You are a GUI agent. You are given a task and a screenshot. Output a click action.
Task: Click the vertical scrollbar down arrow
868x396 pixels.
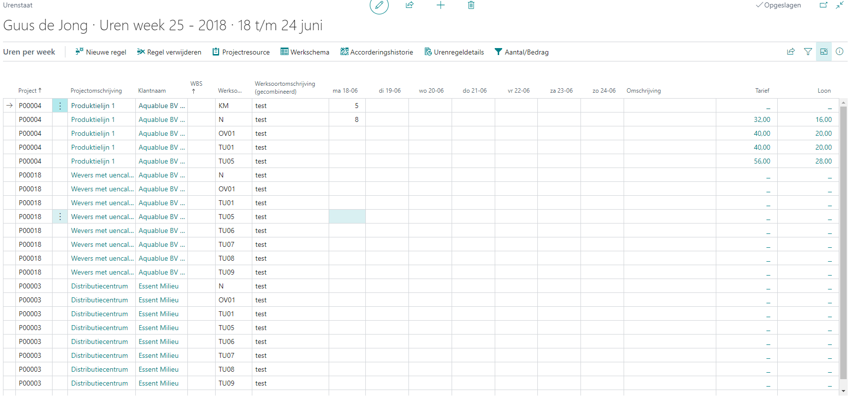843,391
